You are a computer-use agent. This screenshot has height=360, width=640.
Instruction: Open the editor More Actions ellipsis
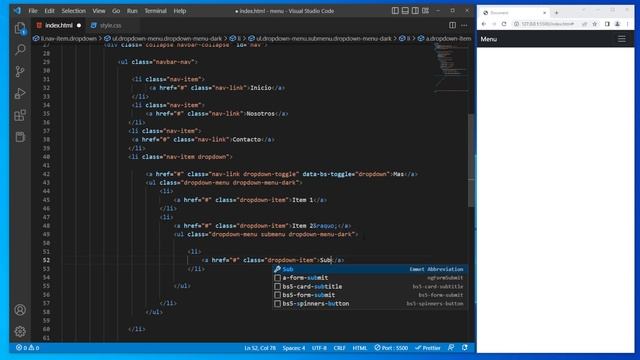pos(464,25)
